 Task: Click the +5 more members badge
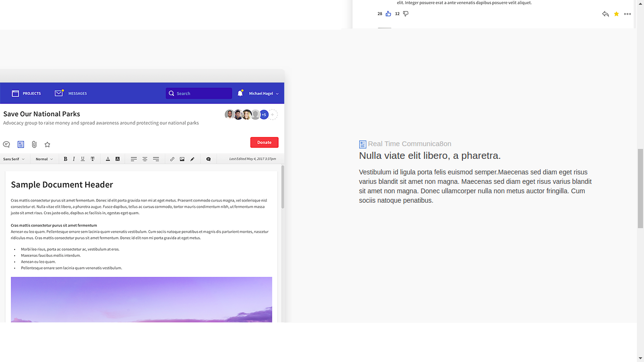pos(264,115)
